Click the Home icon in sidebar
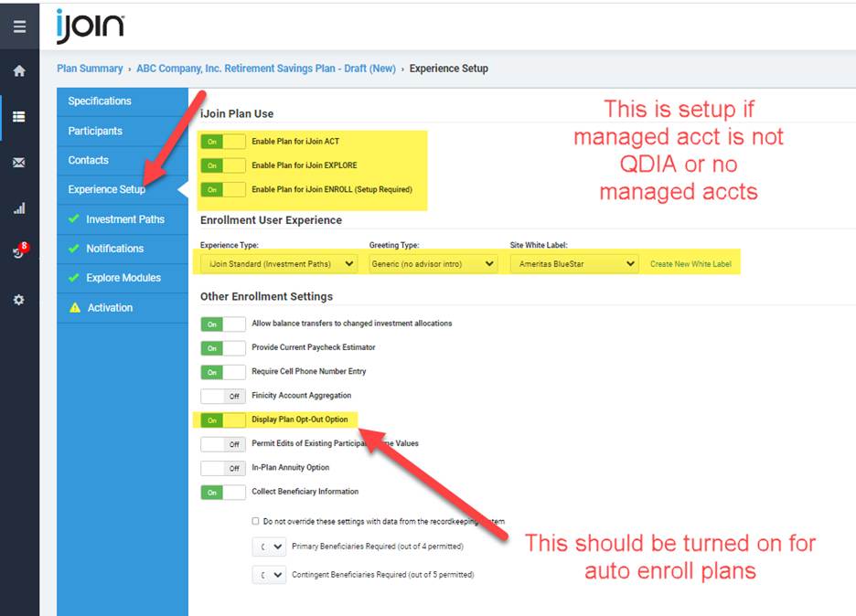 pyautogui.click(x=19, y=71)
